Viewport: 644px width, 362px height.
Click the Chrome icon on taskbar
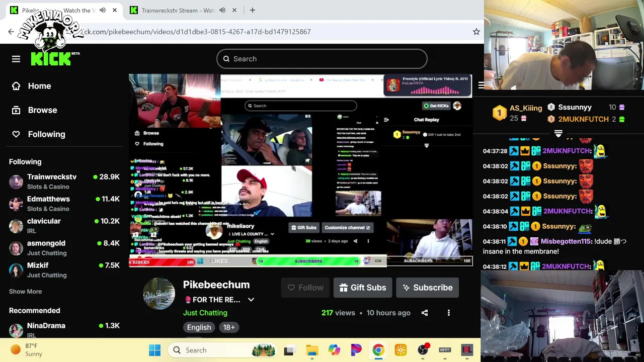tap(378, 350)
